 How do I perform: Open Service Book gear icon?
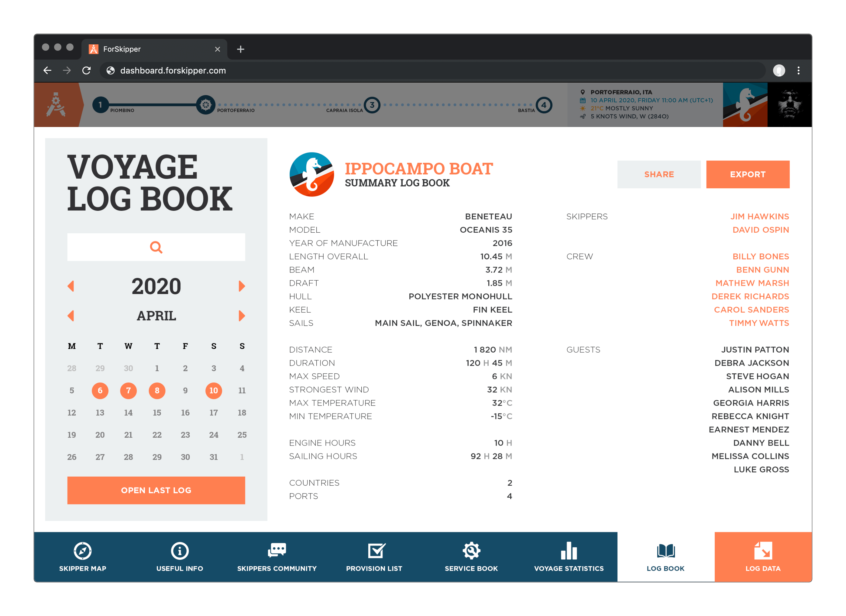pos(471,551)
